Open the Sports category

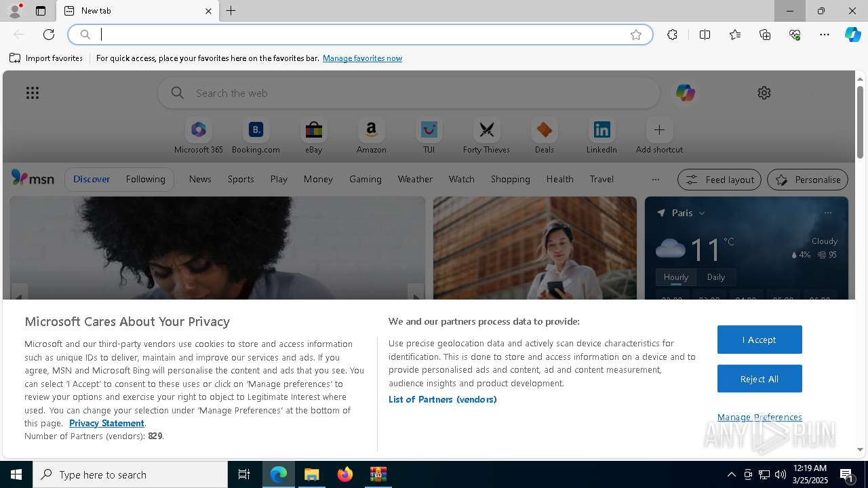[x=241, y=179]
